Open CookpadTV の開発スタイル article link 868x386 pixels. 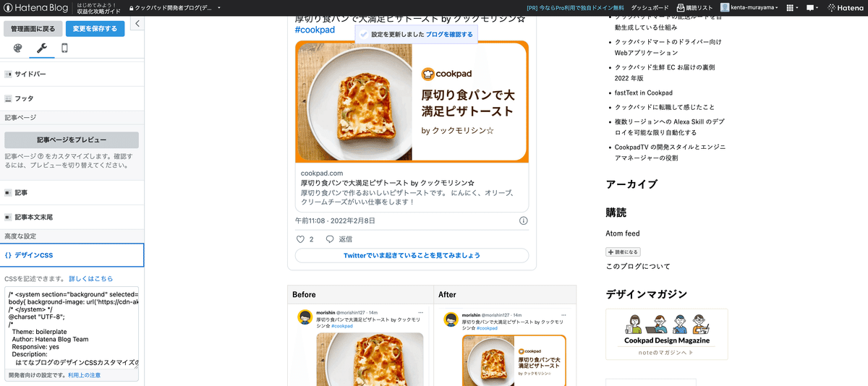pyautogui.click(x=671, y=152)
